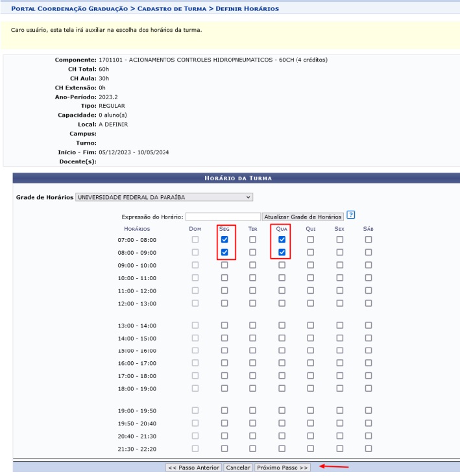Viewport: 460px width, 476px height.
Task: Click the Horário da Turma section title
Action: (x=238, y=178)
